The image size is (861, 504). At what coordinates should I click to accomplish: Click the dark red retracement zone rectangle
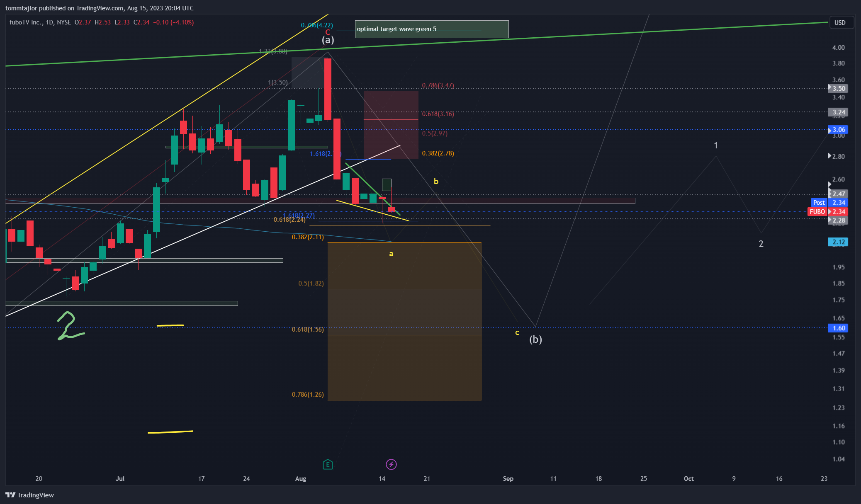(391, 125)
